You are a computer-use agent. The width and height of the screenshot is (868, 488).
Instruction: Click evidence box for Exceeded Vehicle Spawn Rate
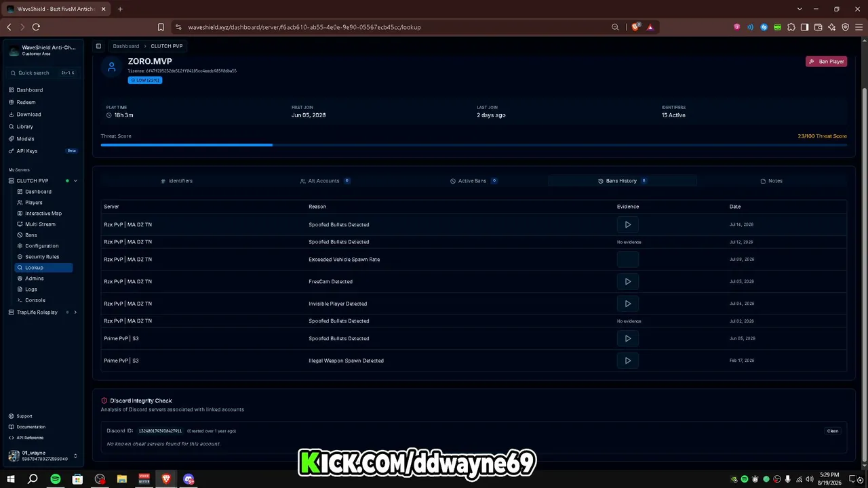628,259
